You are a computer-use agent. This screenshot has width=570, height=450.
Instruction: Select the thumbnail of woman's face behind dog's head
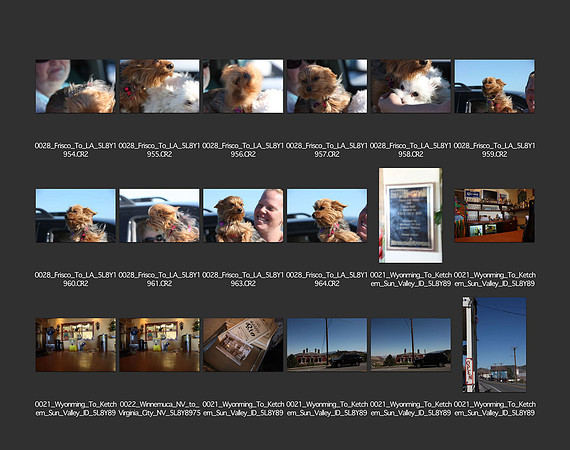(x=76, y=86)
